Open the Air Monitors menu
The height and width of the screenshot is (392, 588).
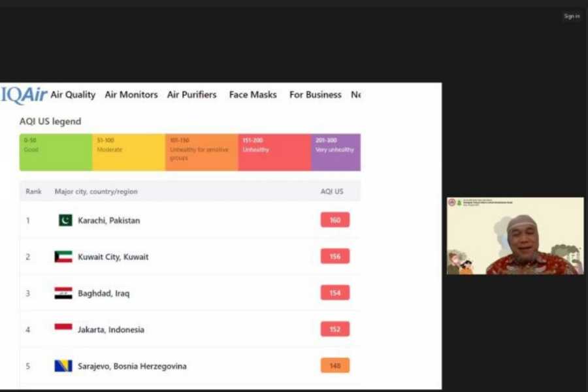point(131,95)
